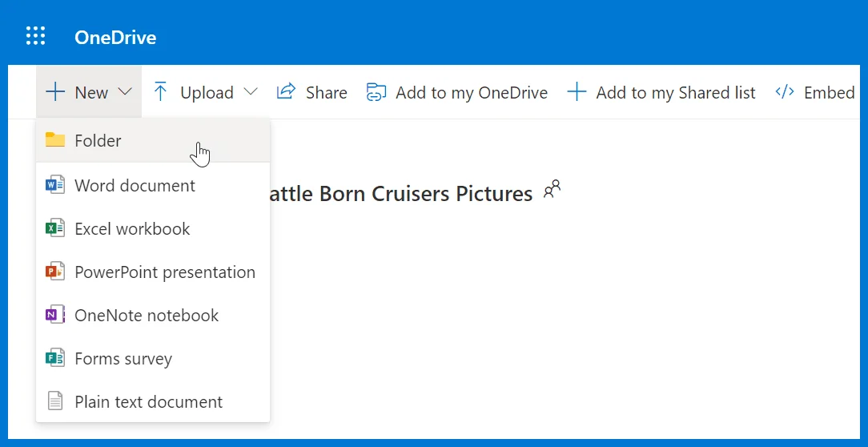Create a new Excel workbook
This screenshot has height=447, width=868.
tap(153, 229)
